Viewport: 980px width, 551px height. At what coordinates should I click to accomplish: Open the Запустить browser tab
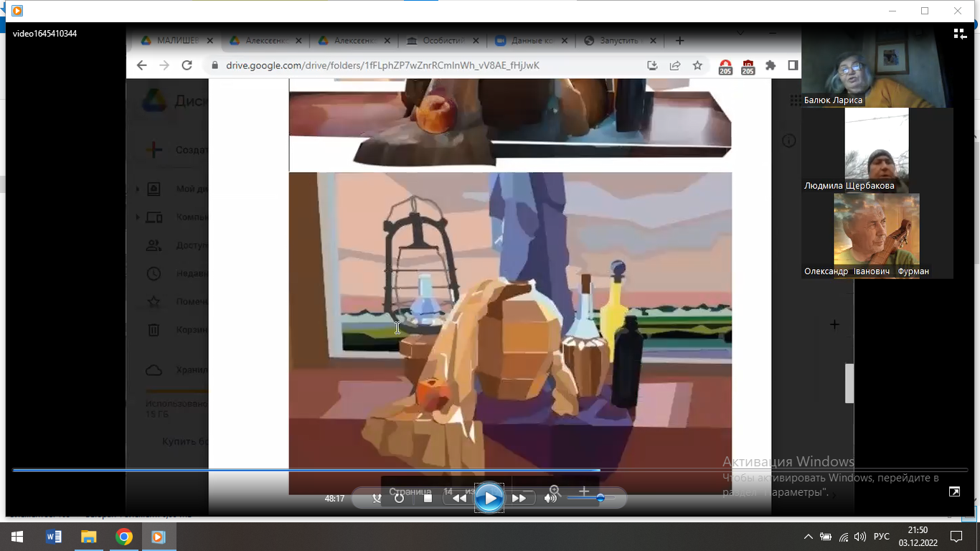coord(618,41)
